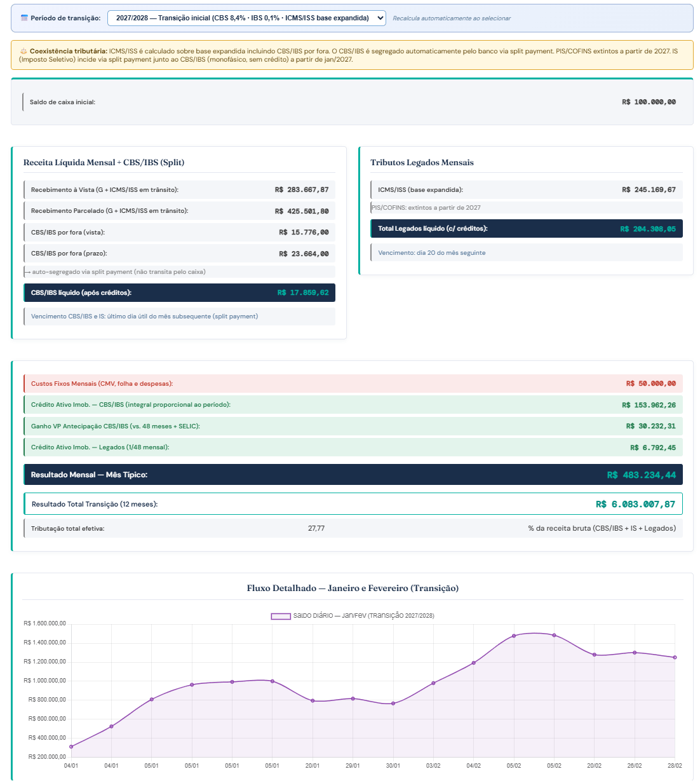
Task: Select the chart point at 04/02
Action: pyautogui.click(x=474, y=663)
